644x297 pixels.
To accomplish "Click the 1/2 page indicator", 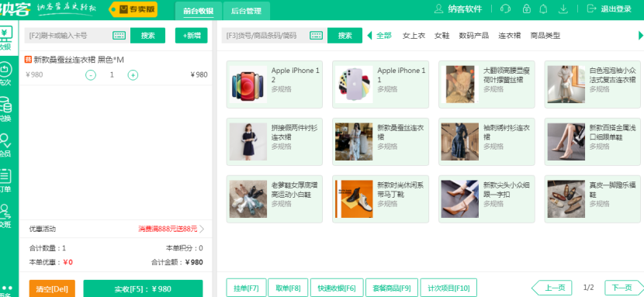I will [x=588, y=288].
